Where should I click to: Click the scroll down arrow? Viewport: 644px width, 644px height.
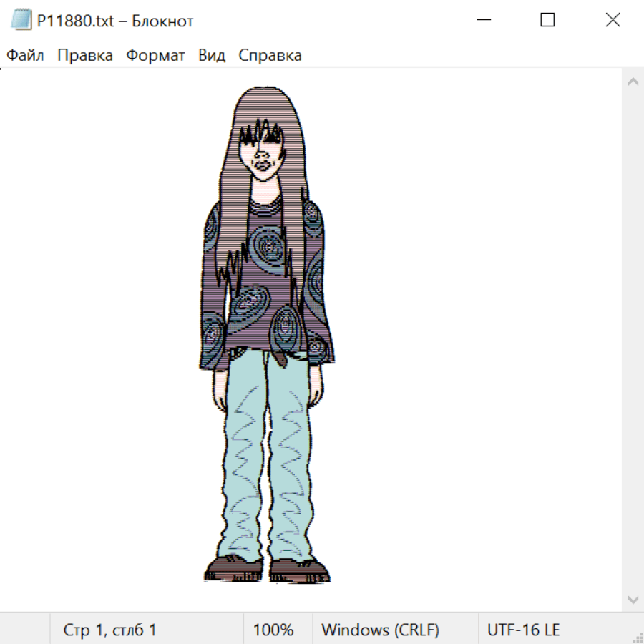point(633,598)
